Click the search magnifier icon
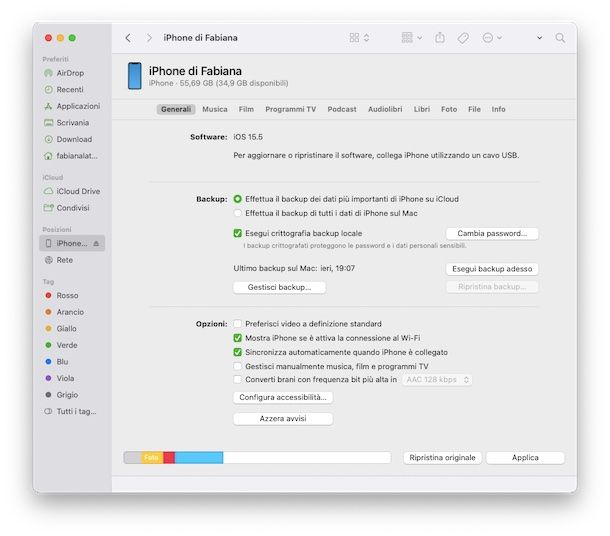This screenshot has height=536, width=610. pos(560,38)
